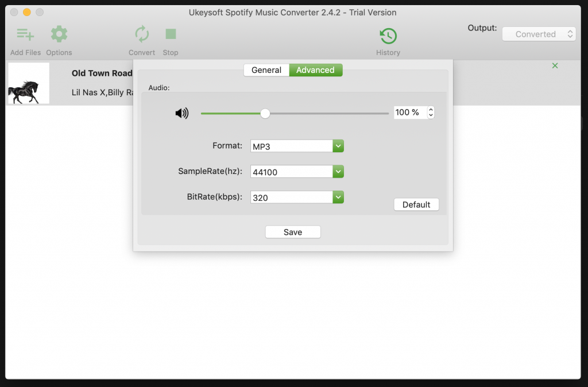Click the green Format dropdown arrow
Screen dimensions: 588x387
tap(338, 145)
